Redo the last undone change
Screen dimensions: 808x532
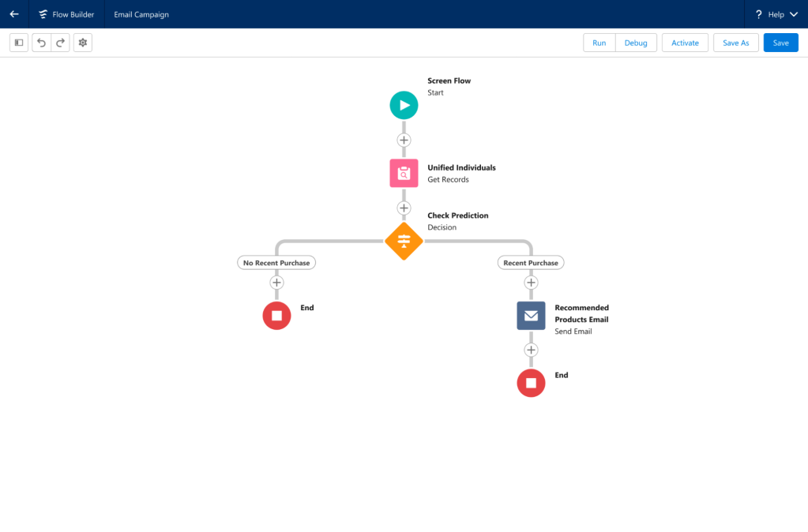(x=61, y=43)
